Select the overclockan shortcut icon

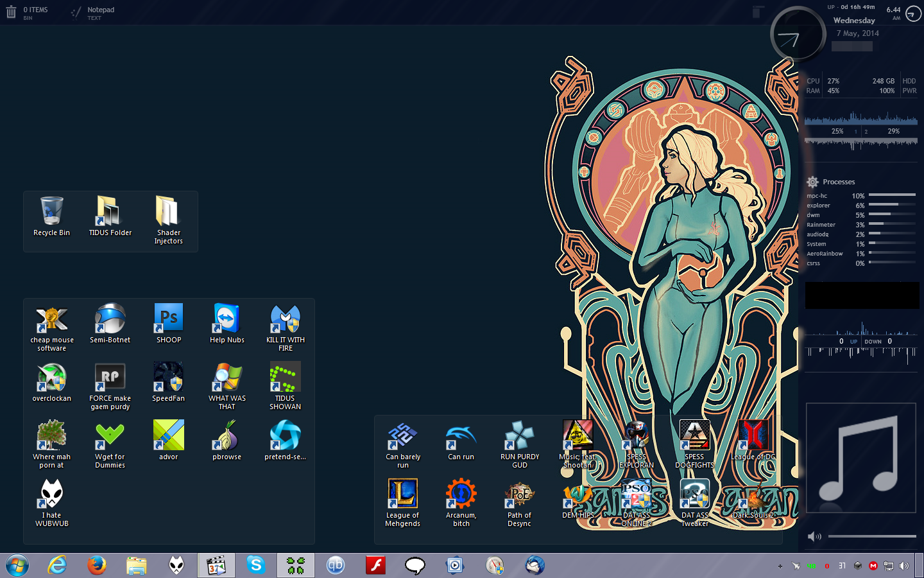[x=52, y=383]
